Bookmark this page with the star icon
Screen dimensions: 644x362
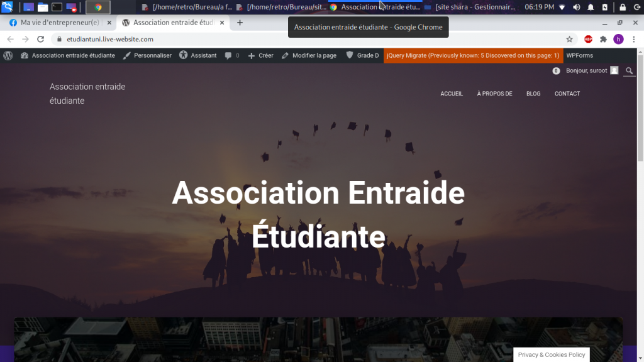point(569,39)
